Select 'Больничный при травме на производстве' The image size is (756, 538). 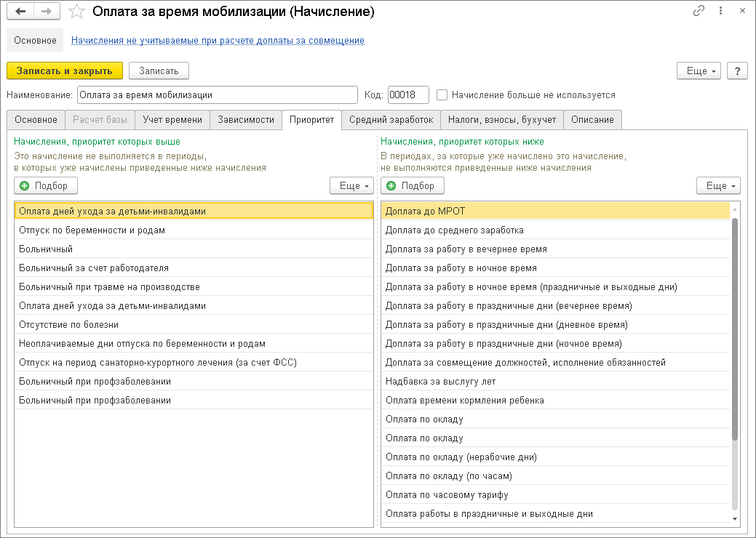tap(194, 286)
